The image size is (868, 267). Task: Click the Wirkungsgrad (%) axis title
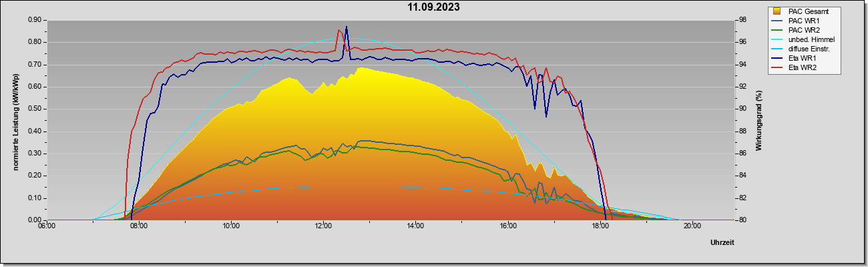tap(759, 120)
